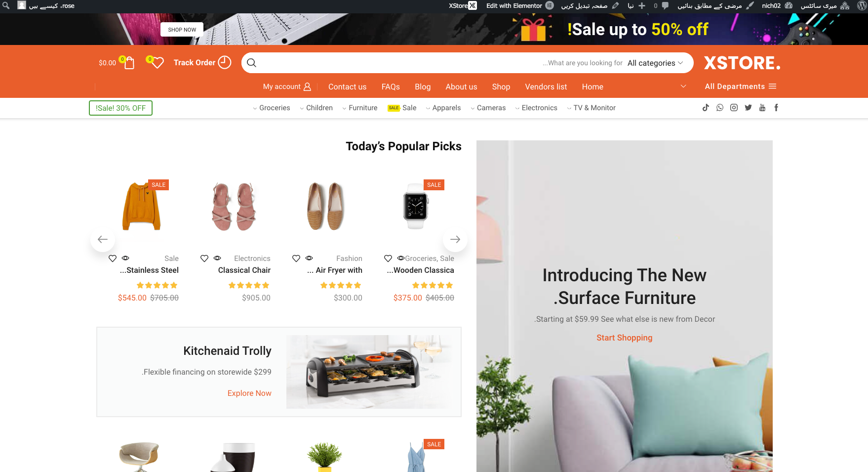This screenshot has height=472, width=868.
Task: Go to the Vendors list menu item
Action: pyautogui.click(x=546, y=86)
